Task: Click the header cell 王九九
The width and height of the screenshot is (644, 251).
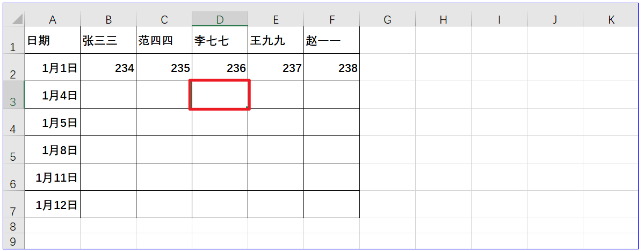Action: [276, 40]
